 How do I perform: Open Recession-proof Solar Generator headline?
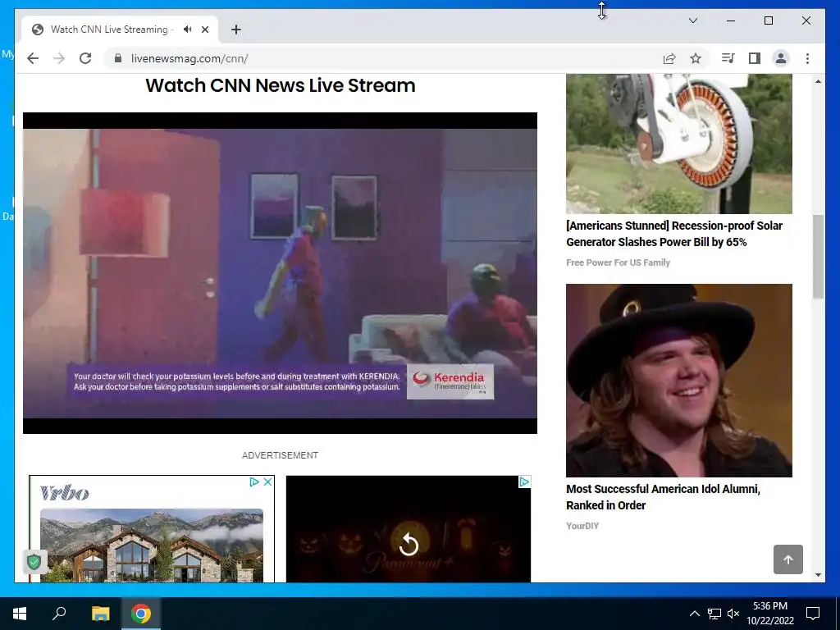click(674, 234)
